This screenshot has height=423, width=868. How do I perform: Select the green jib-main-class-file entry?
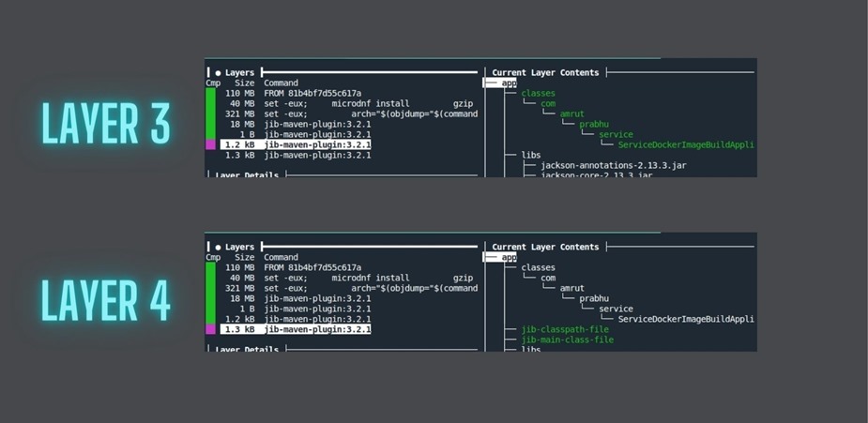[x=567, y=340]
